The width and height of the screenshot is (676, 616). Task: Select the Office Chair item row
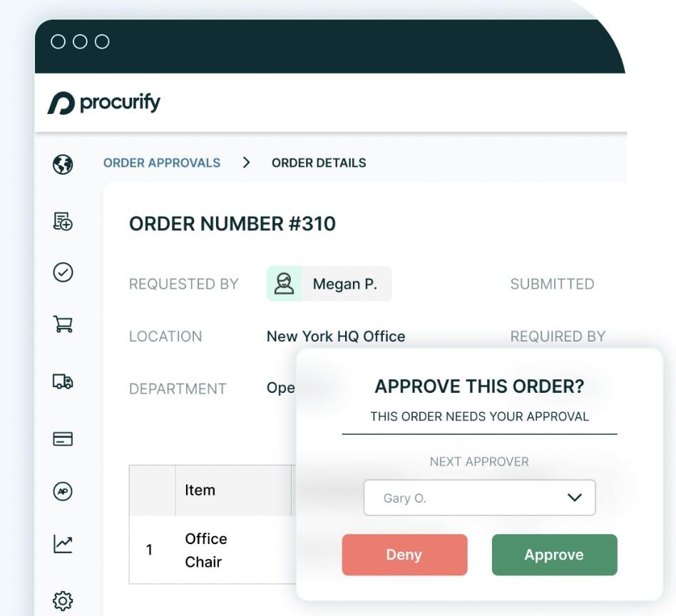pyautogui.click(x=205, y=550)
